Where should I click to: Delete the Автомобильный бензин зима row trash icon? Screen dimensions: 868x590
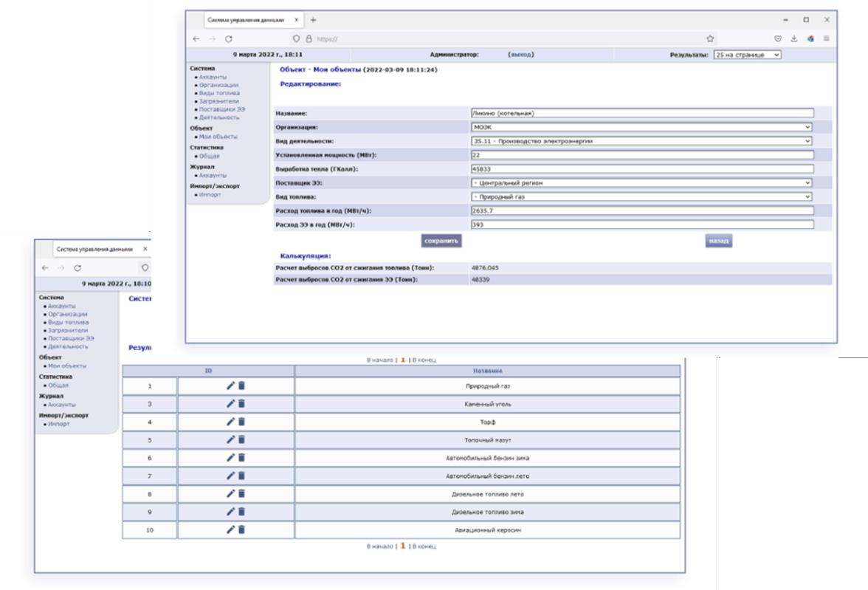(x=241, y=458)
